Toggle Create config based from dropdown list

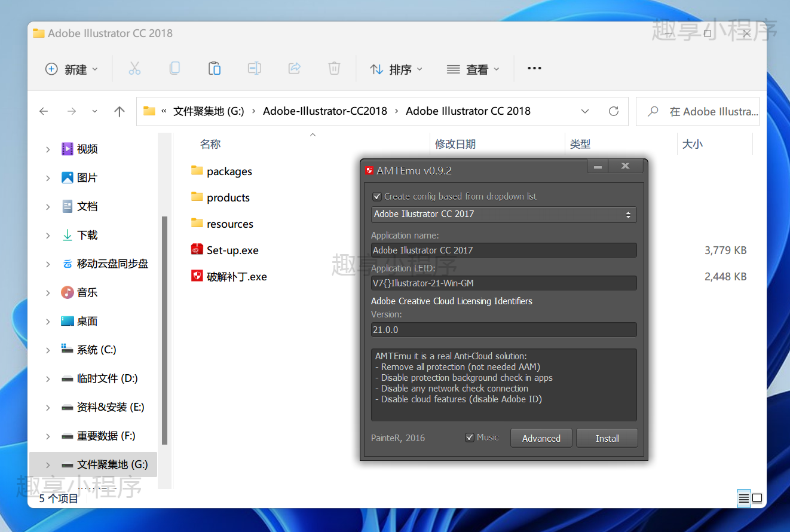(377, 196)
